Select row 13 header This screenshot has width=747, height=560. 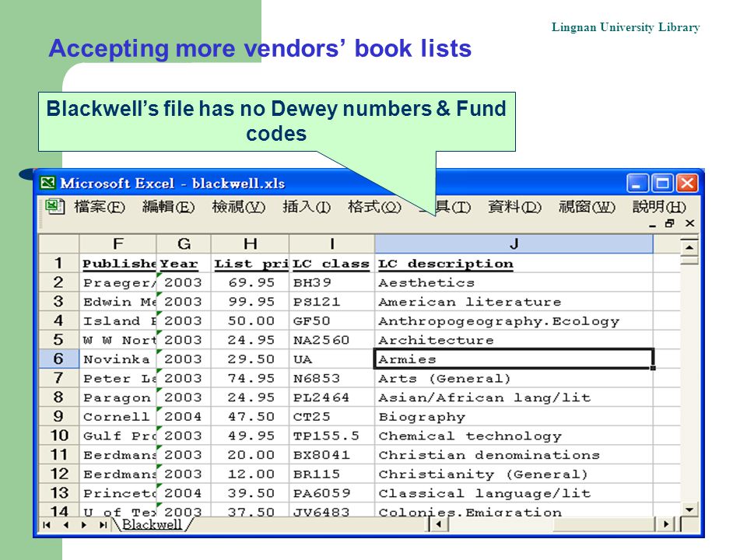point(58,493)
